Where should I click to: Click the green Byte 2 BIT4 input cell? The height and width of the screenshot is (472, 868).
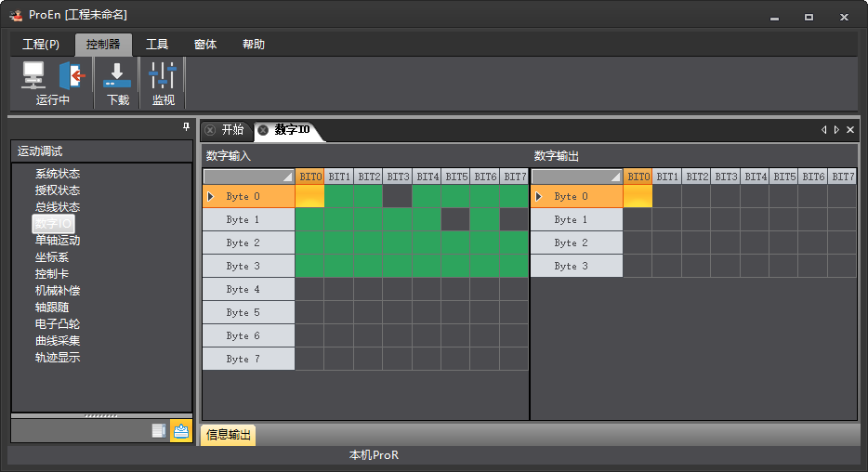click(x=427, y=243)
